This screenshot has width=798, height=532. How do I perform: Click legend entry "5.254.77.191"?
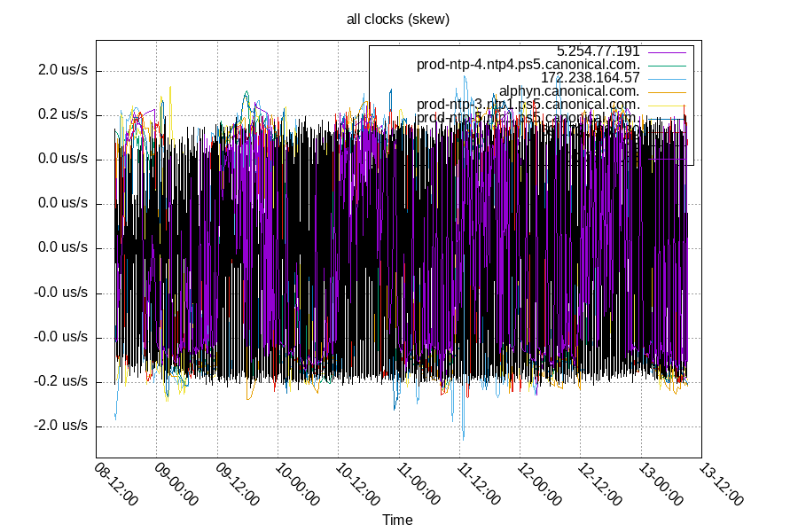coord(598,51)
